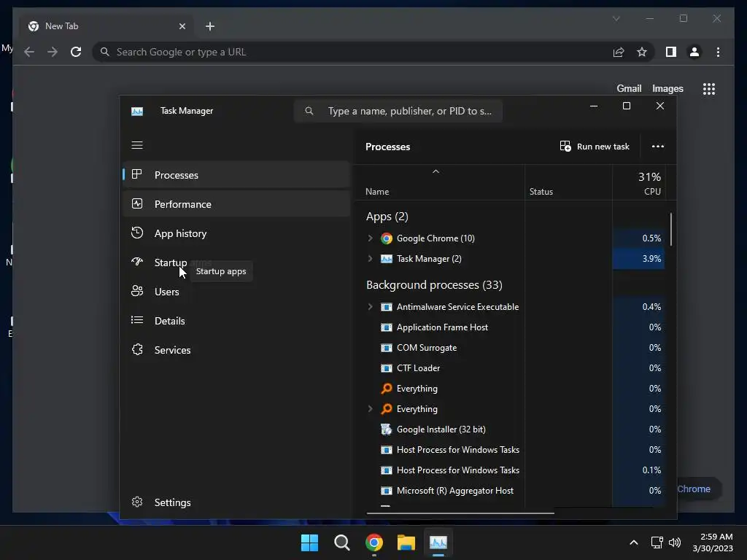747x560 pixels.
Task: Click the Startup apps speedometer icon
Action: coord(137,262)
